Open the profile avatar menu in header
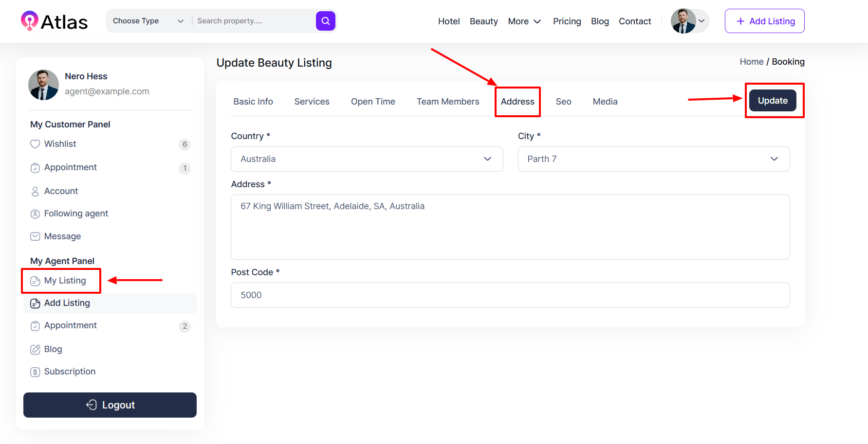This screenshot has height=444, width=868. [689, 21]
